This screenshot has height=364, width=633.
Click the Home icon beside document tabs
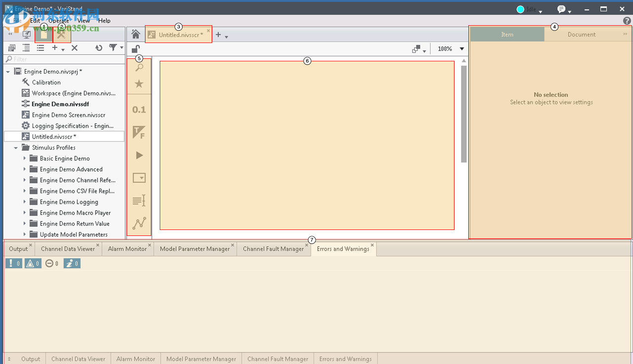136,34
